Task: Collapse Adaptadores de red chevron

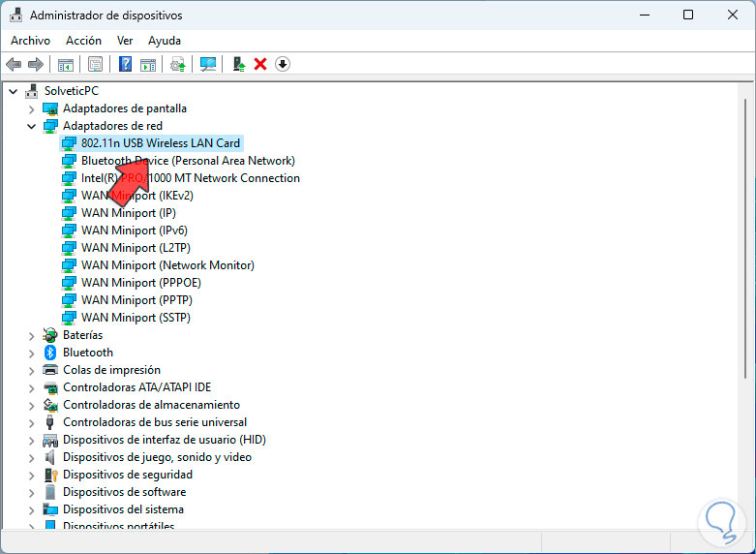Action: point(32,126)
